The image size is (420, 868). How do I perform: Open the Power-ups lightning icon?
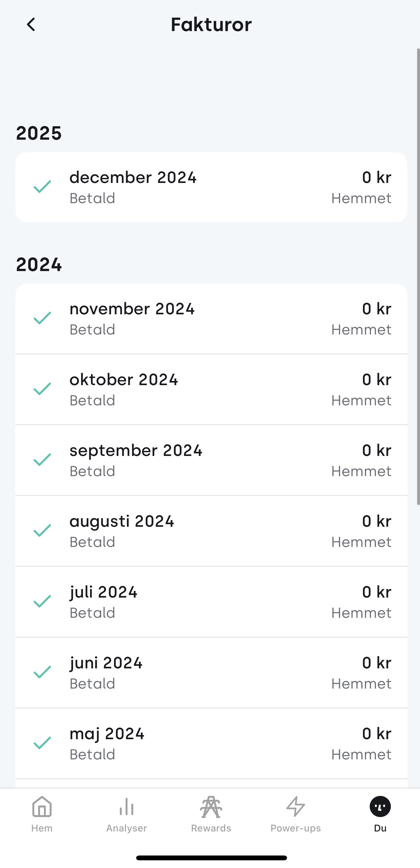(296, 807)
